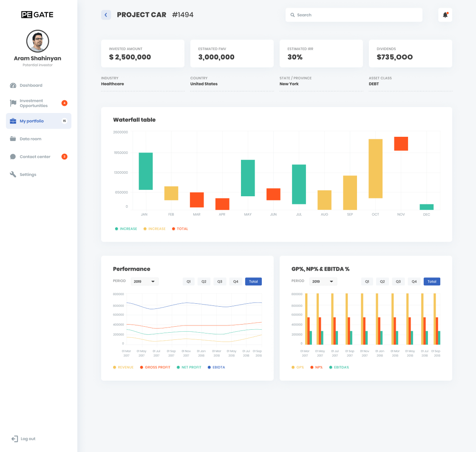The width and height of the screenshot is (476, 452).
Task: Click the Dashboard gauge icon
Action: click(13, 85)
